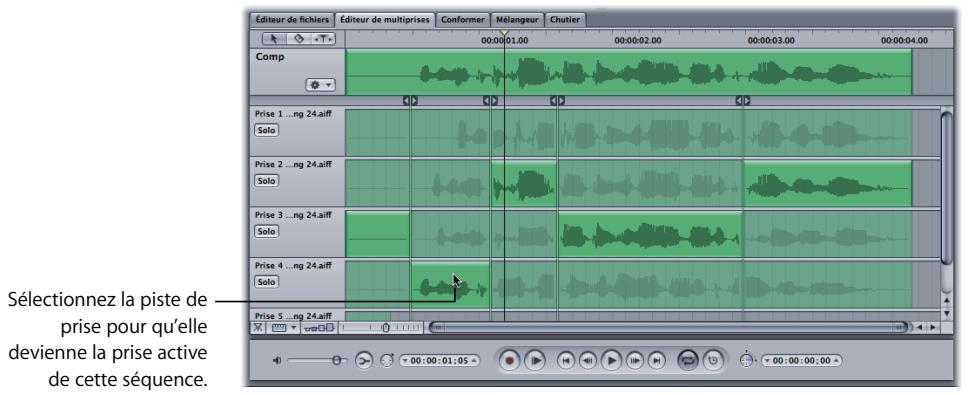Open playhead timecode format dropdown arrow

pyautogui.click(x=405, y=360)
